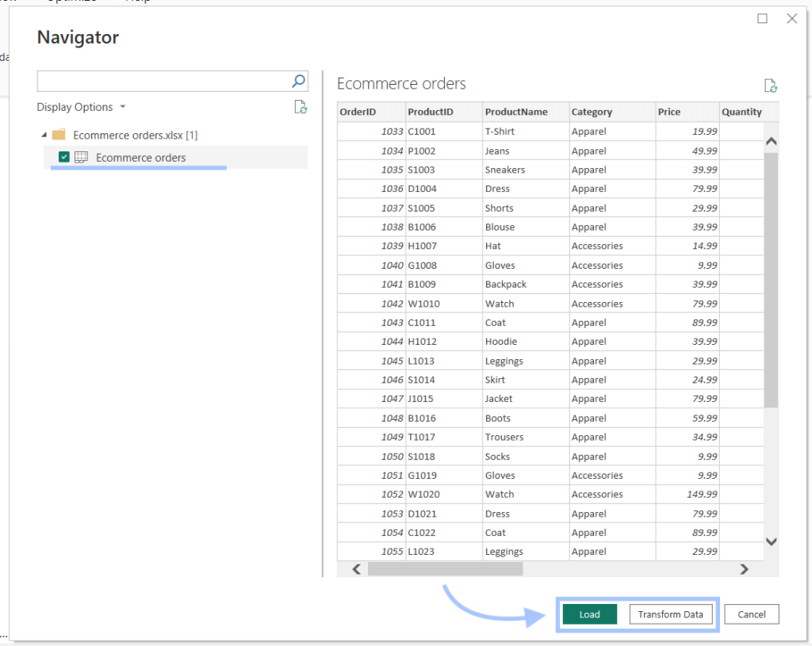Click the Backpack cell
This screenshot has height=646, width=812.
[526, 285]
